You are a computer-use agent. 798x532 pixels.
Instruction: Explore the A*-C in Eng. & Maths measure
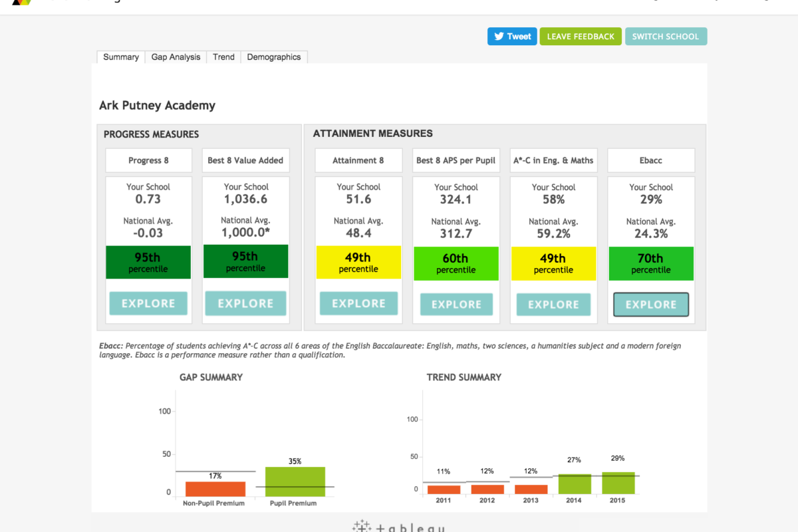(x=553, y=303)
